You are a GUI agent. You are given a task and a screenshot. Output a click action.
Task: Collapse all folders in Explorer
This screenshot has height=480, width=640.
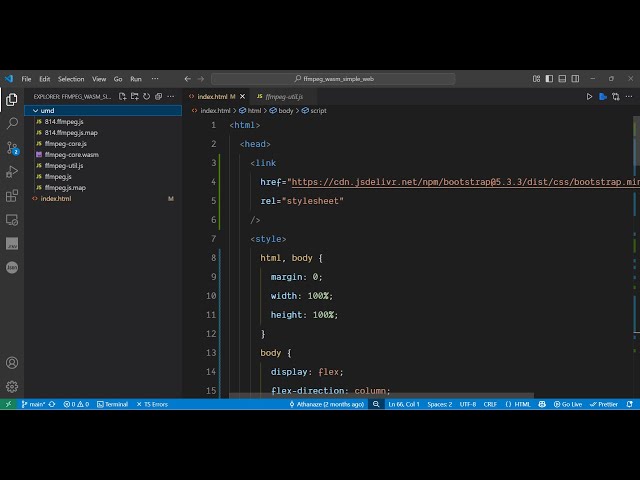pyautogui.click(x=158, y=96)
